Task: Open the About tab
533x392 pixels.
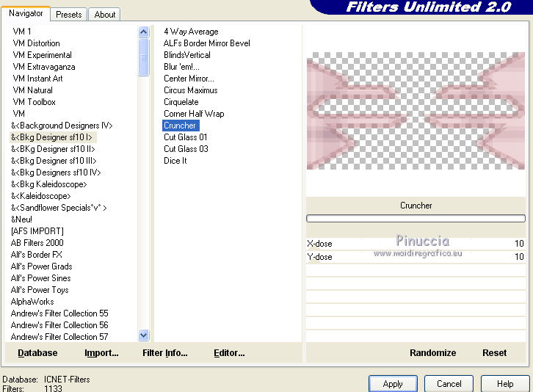Action: 105,15
